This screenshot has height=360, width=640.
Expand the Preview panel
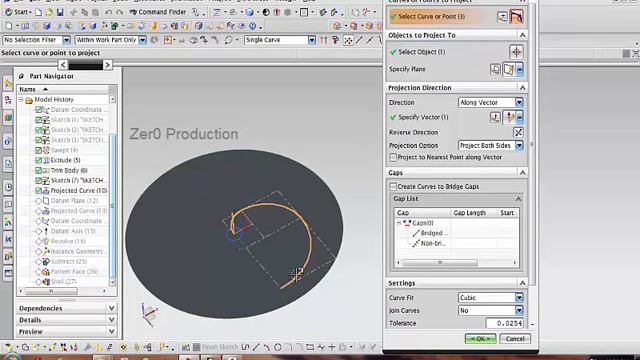click(67, 331)
